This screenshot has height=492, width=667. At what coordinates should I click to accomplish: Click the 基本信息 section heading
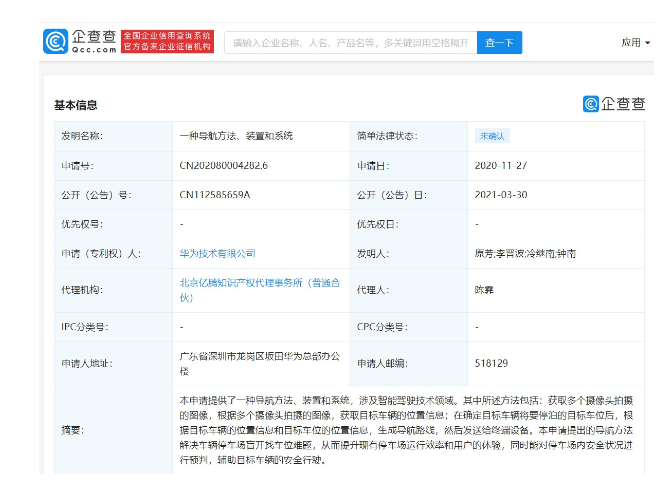coord(76,105)
